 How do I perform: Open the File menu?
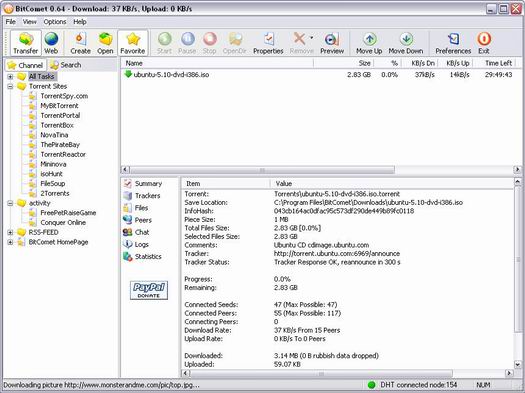click(10, 22)
